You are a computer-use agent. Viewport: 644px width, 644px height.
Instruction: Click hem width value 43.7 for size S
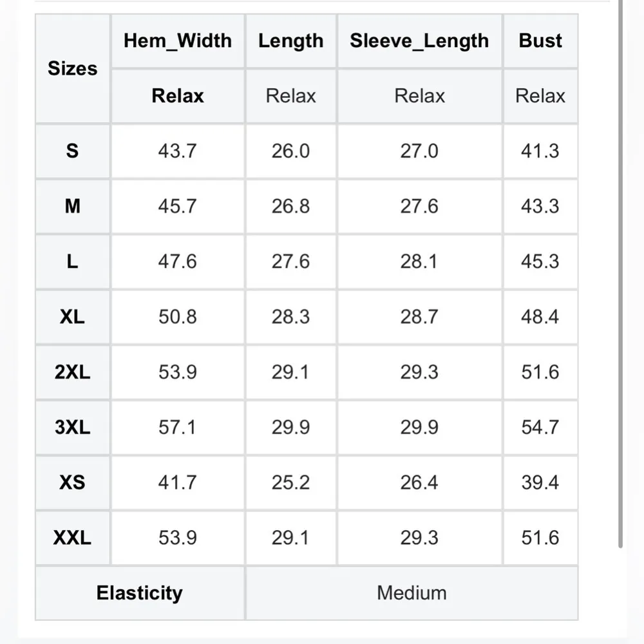pos(177,151)
